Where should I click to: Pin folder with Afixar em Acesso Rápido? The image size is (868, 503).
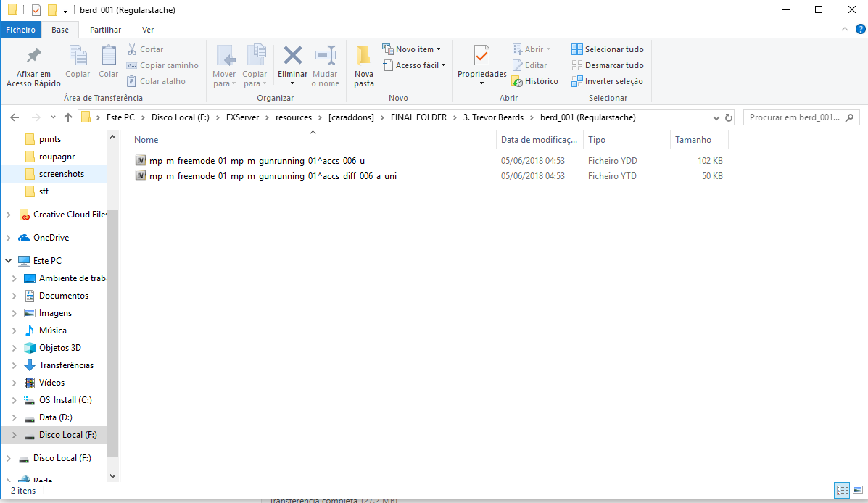point(34,67)
